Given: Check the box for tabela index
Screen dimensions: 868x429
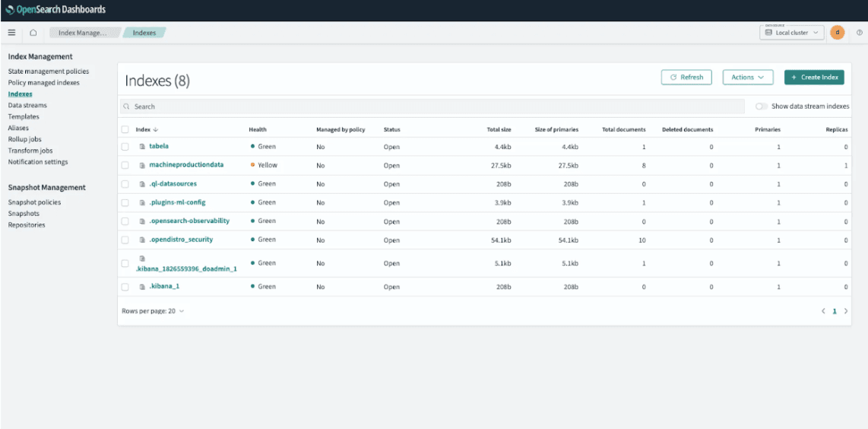Looking at the screenshot, I should point(125,146).
